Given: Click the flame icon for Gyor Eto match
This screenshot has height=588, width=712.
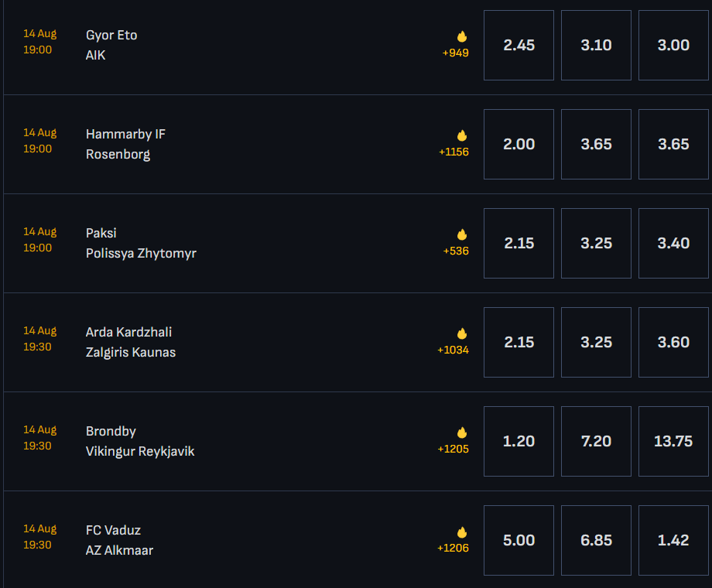Looking at the screenshot, I should tap(462, 36).
